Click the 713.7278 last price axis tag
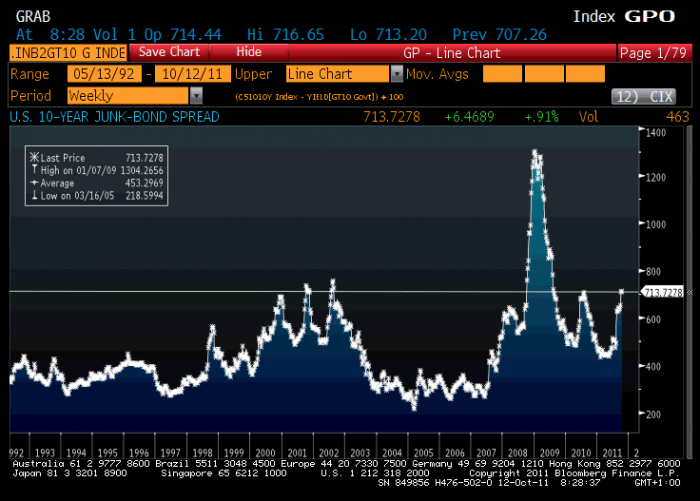700x501 pixels. [663, 292]
